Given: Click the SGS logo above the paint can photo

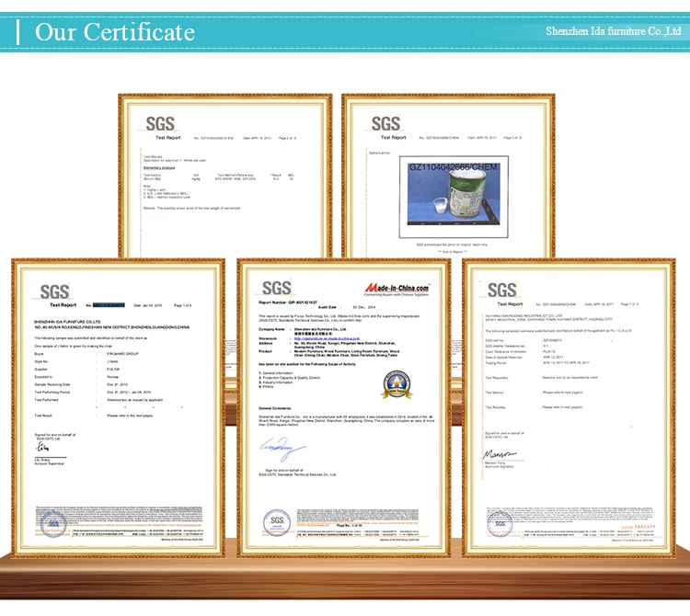Looking at the screenshot, I should pos(385,124).
